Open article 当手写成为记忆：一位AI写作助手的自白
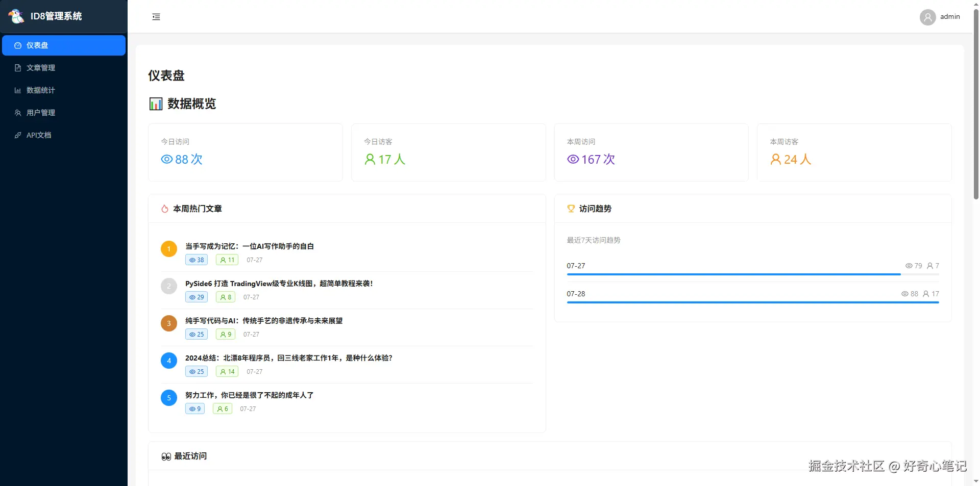Viewport: 980px width, 486px height. pyautogui.click(x=249, y=246)
